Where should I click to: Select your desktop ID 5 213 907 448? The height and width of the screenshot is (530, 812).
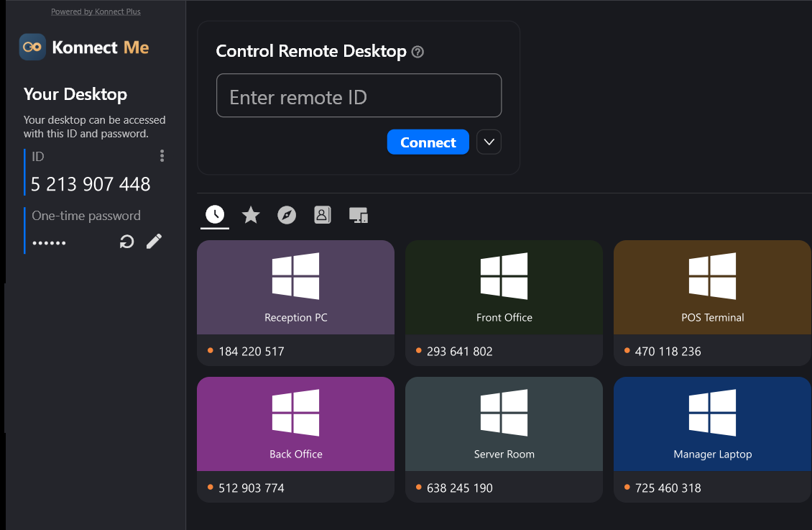(91, 184)
